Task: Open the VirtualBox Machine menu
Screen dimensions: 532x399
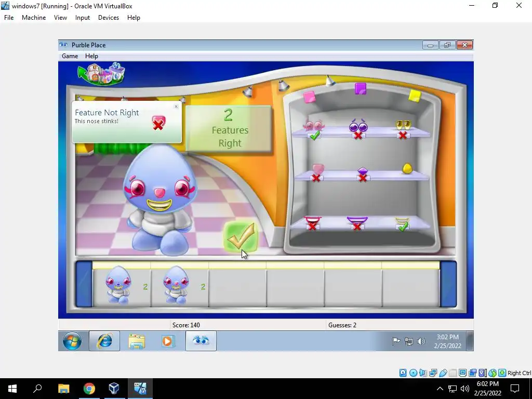Action: click(x=34, y=18)
